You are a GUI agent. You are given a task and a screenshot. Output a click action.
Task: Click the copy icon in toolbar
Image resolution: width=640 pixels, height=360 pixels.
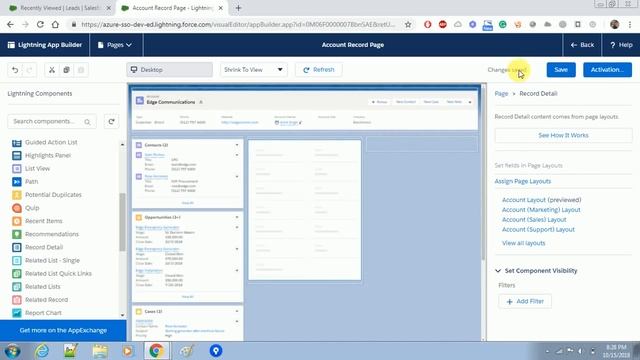click(66, 70)
